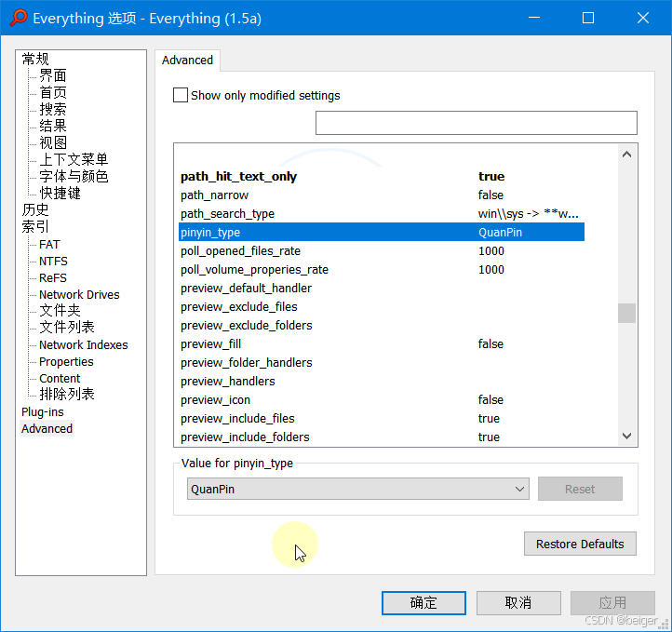
Task: Select the path_hit_text_only setting row
Action: (x=382, y=176)
